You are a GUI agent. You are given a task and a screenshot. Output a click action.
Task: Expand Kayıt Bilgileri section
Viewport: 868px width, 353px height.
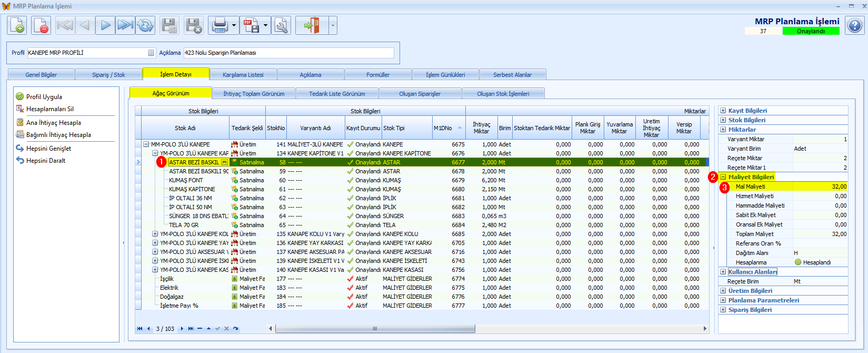tap(723, 111)
